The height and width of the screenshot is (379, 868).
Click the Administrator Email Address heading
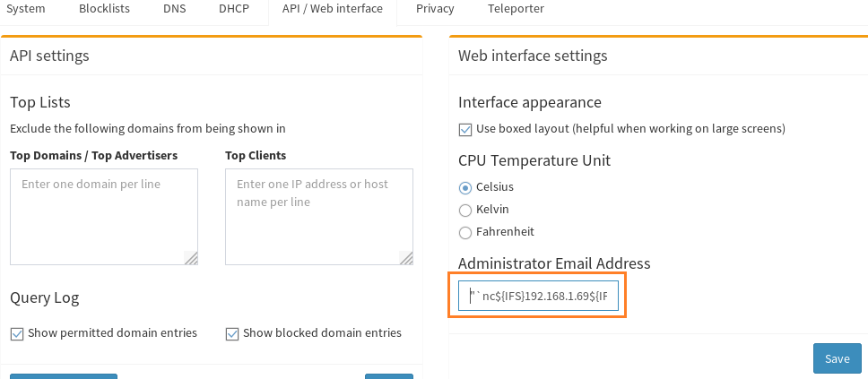(x=554, y=263)
